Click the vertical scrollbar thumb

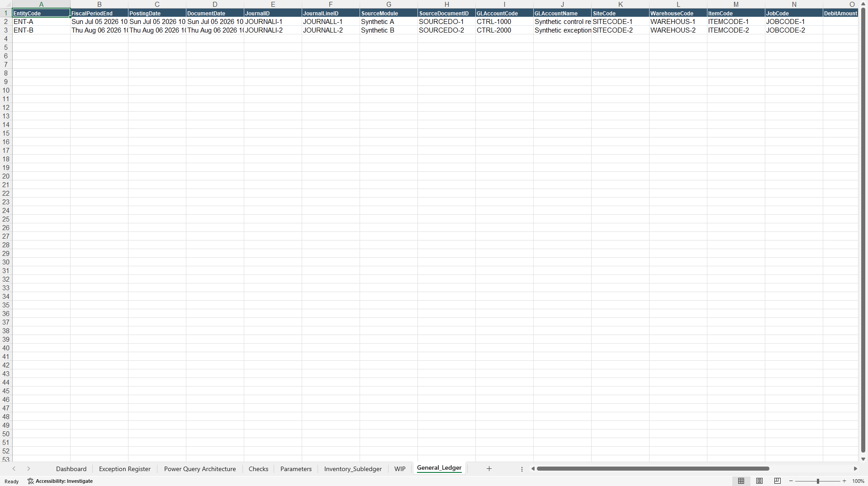[863, 231]
